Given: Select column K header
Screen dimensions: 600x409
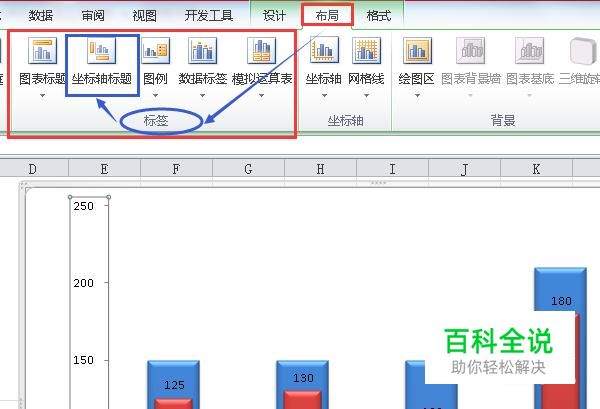Looking at the screenshot, I should pos(536,169).
